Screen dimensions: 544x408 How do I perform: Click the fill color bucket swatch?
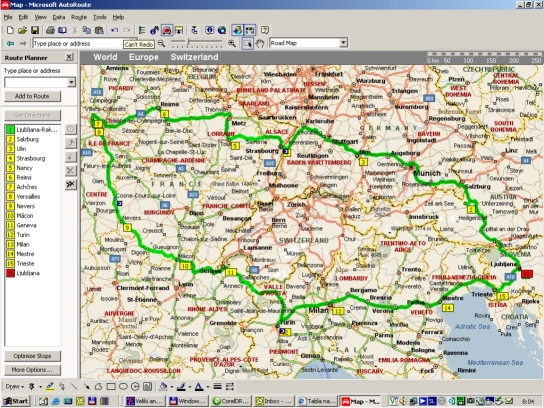pyautogui.click(x=163, y=386)
